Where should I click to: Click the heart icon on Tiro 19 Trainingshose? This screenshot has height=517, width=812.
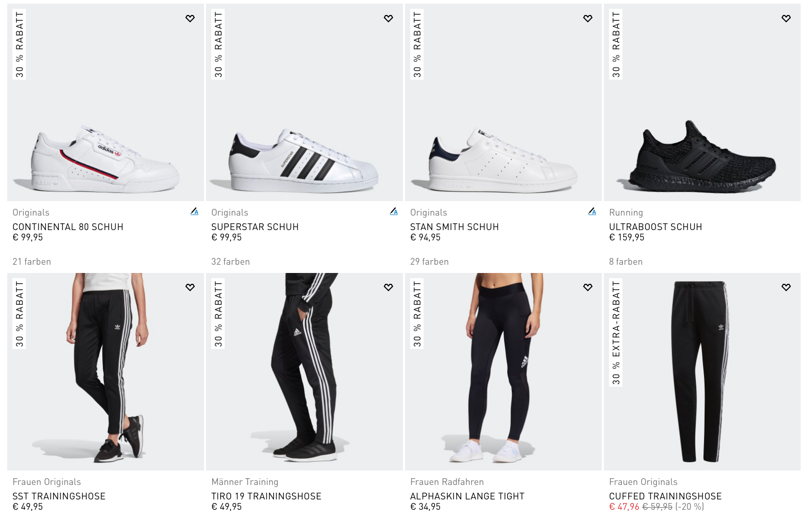(388, 287)
